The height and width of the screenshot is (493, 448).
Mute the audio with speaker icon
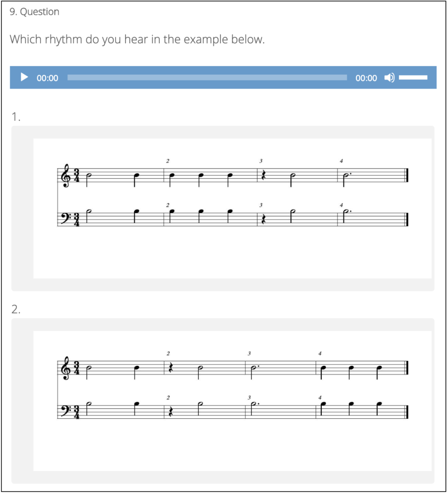click(x=389, y=78)
